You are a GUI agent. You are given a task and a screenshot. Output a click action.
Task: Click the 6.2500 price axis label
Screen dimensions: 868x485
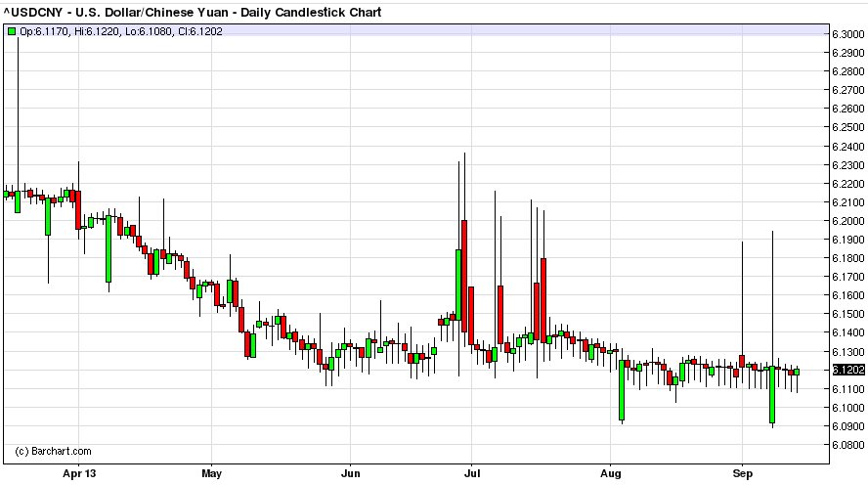pos(848,127)
